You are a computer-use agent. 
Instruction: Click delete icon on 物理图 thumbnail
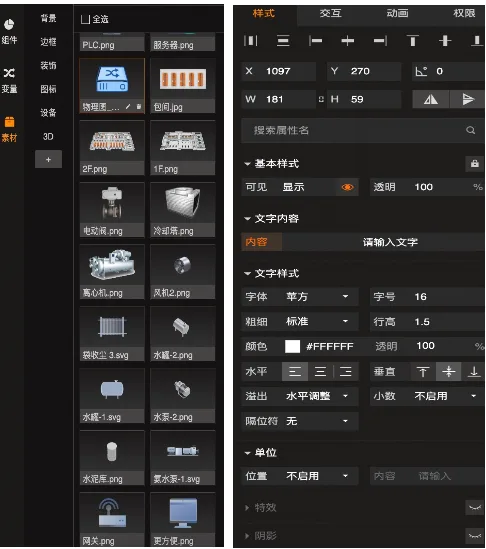pos(139,106)
